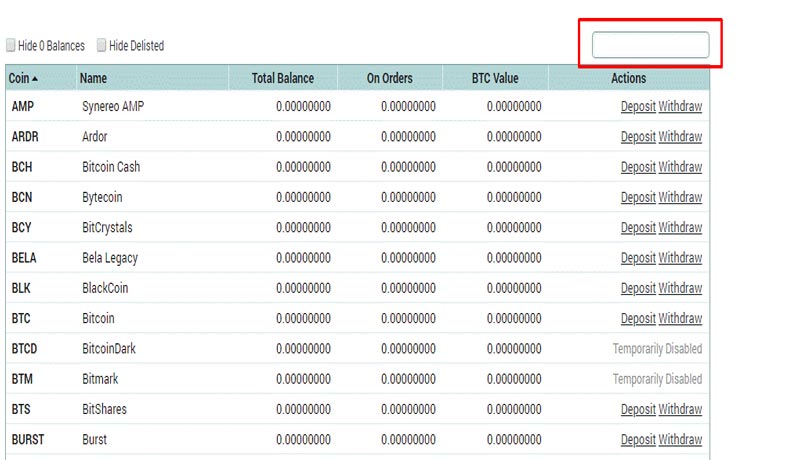800x460 pixels.
Task: Open the Deposit link for BlackCoin BLK
Action: coord(638,288)
